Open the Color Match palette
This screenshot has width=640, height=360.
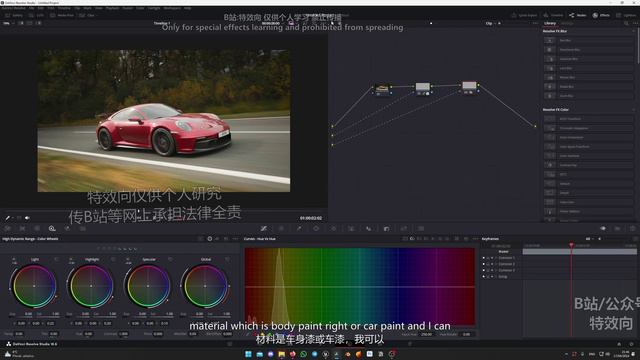point(22,229)
